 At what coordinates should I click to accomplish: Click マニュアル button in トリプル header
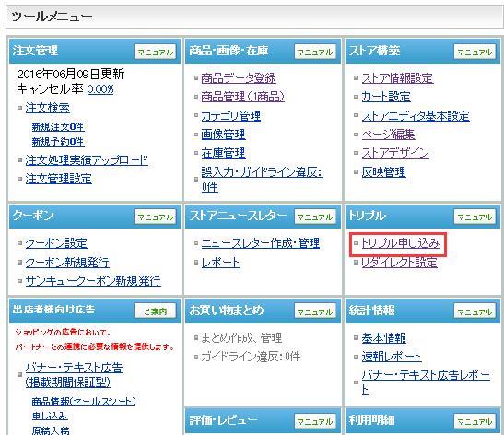coord(475,217)
